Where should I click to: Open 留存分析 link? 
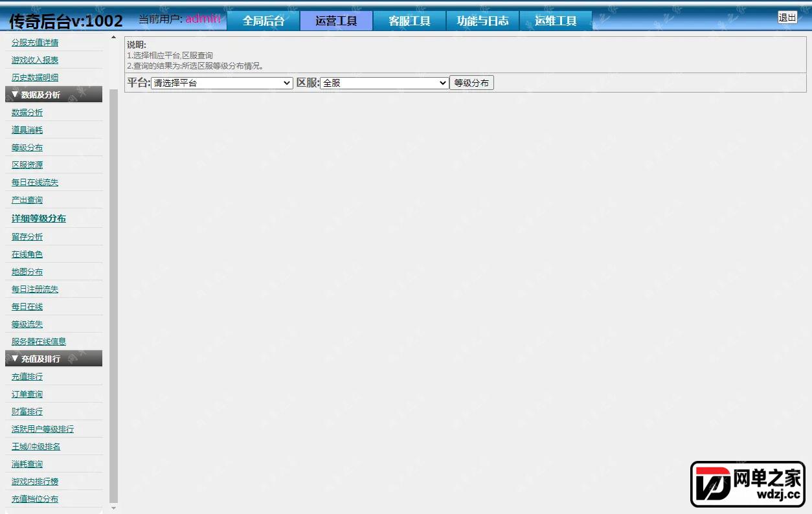[27, 237]
